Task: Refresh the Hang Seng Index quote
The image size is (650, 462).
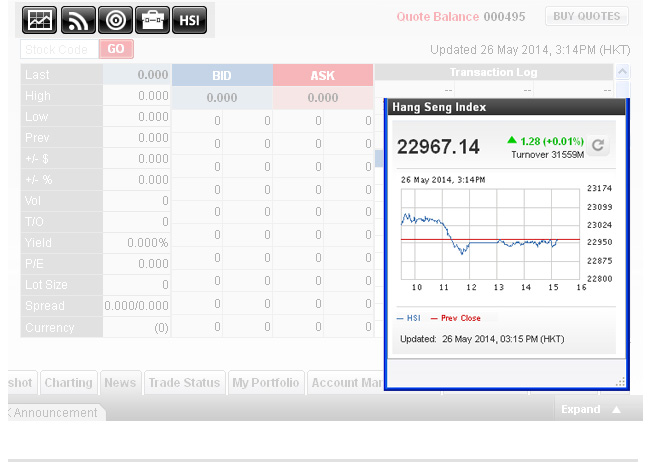Action: click(x=598, y=146)
